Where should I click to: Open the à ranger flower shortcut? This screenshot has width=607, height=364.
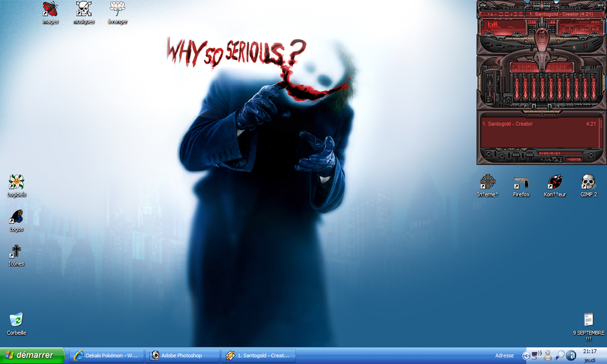pyautogui.click(x=117, y=13)
